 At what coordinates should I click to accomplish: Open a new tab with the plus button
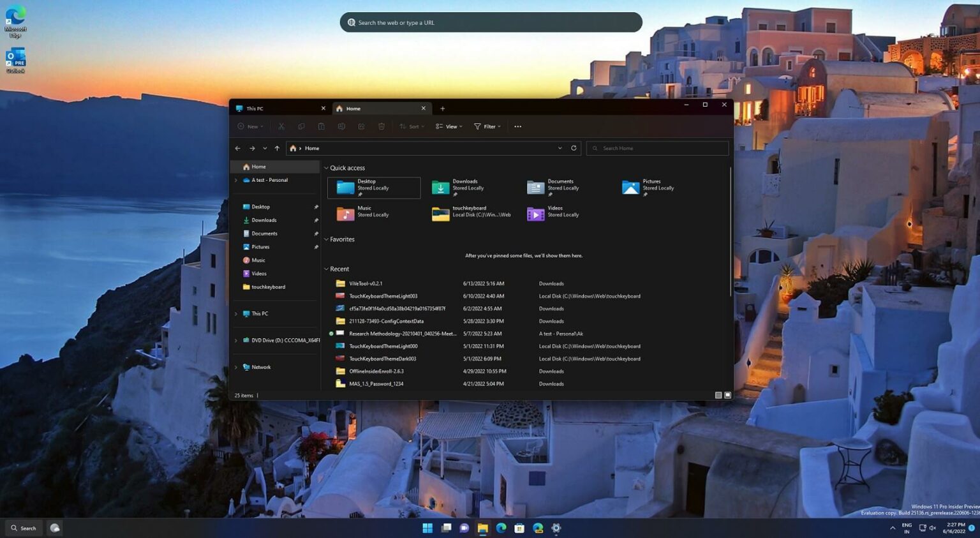(443, 108)
